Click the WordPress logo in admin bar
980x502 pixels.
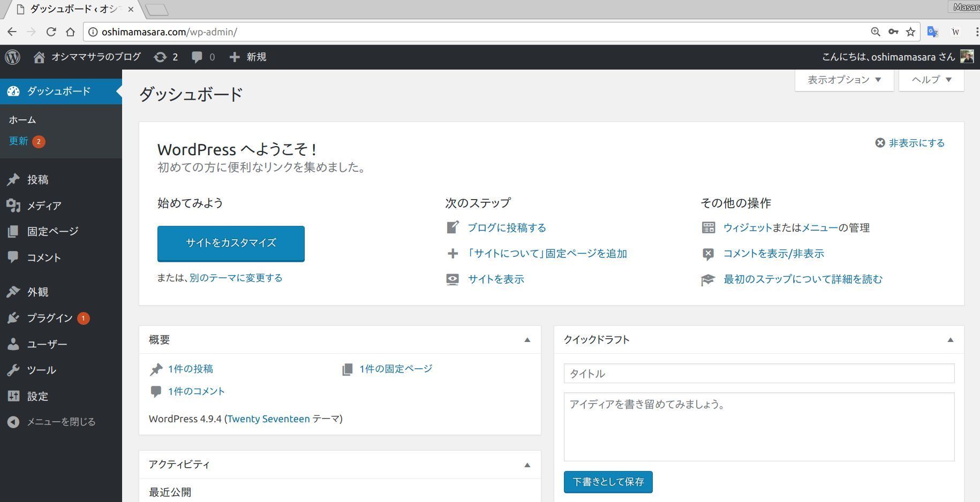tap(13, 57)
